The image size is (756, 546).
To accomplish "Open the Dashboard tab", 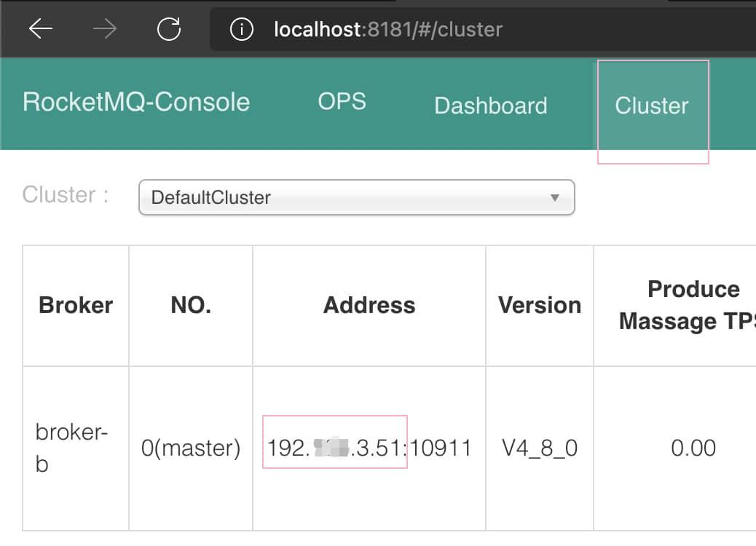I will point(491,106).
